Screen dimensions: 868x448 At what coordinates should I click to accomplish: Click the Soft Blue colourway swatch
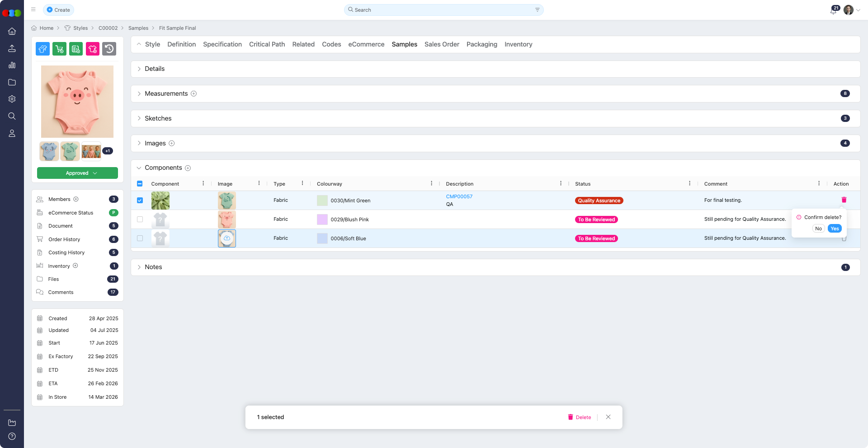[x=322, y=238]
